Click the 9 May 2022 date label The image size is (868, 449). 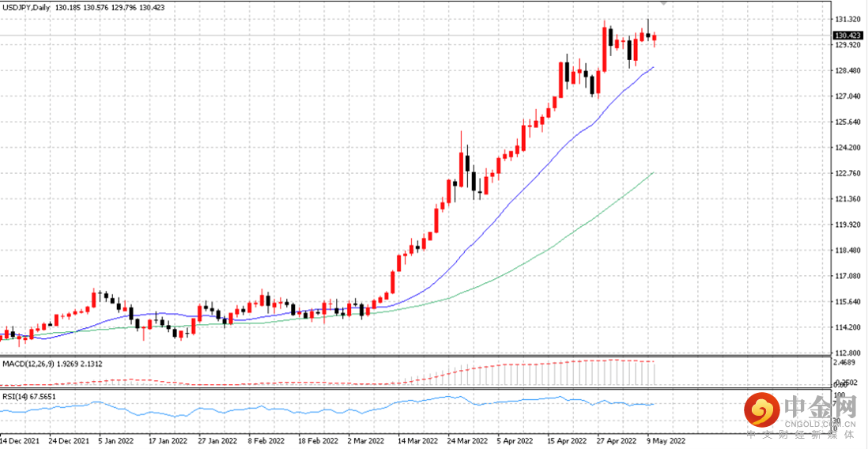click(x=666, y=441)
